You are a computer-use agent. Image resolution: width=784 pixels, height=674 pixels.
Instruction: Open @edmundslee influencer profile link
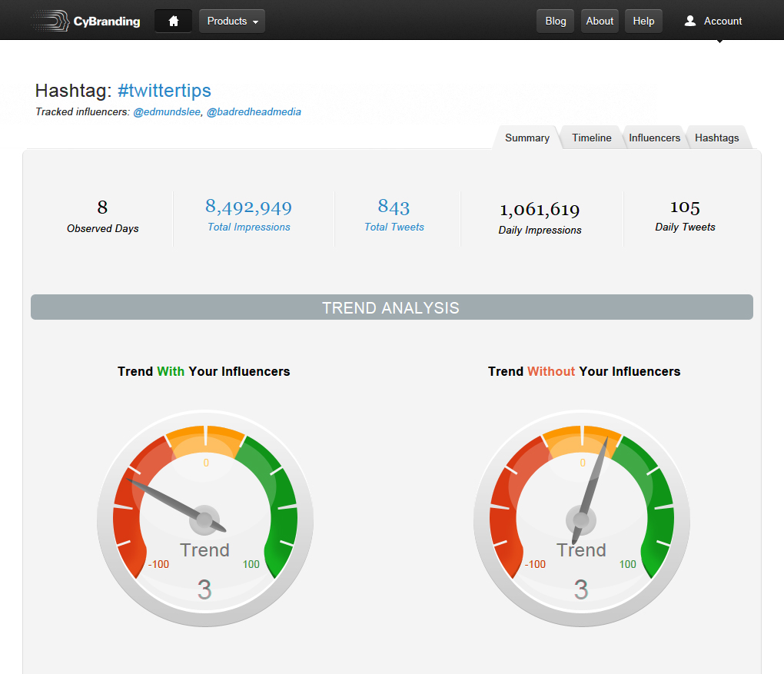coord(168,112)
